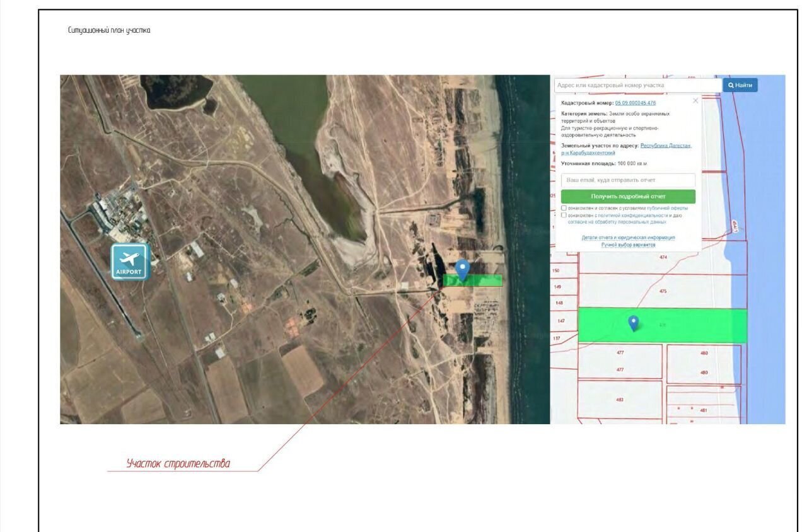Click the address or cadastral number search field

638,85
